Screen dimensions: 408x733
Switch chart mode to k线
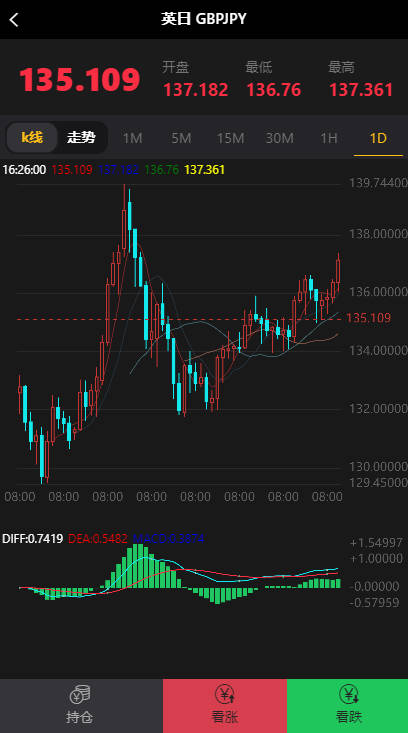coord(32,138)
